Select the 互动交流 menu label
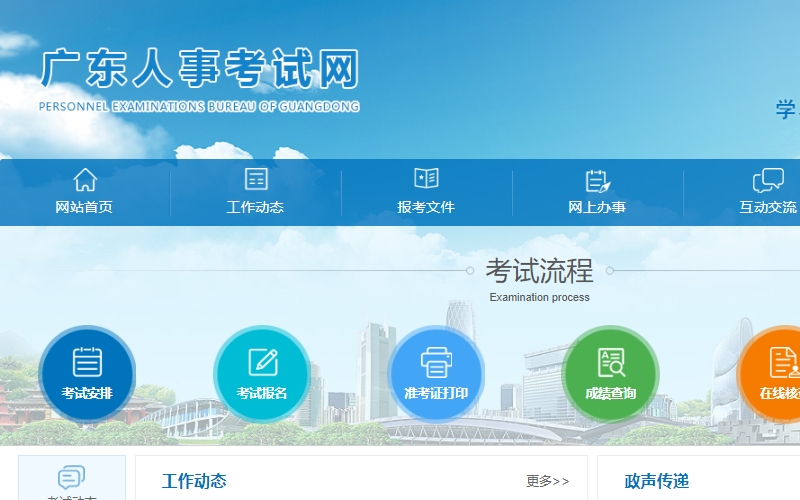This screenshot has width=800, height=500. pyautogui.click(x=767, y=208)
